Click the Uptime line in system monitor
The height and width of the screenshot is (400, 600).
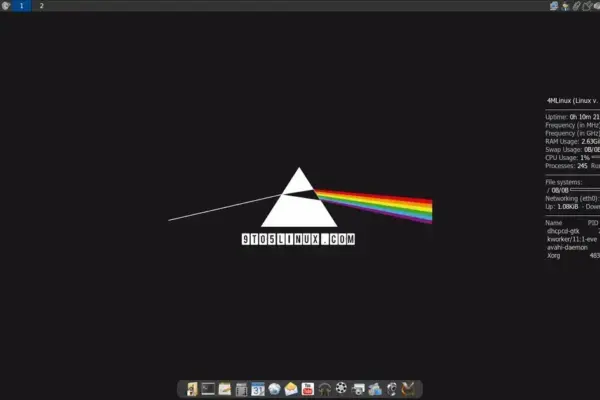(572, 117)
